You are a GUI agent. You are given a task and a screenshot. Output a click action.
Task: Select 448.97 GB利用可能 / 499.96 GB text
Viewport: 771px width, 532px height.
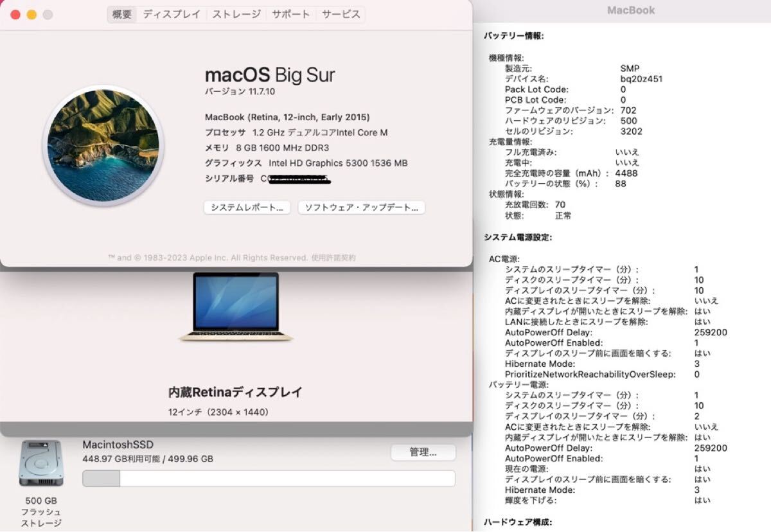coord(148,459)
